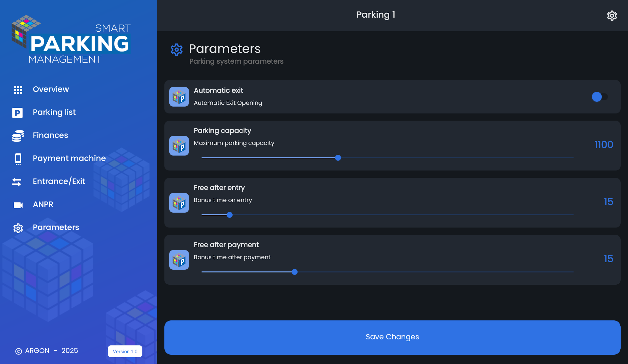Click the Parking capacity value 1100
Viewport: 628px width, 364px height.
point(604,145)
